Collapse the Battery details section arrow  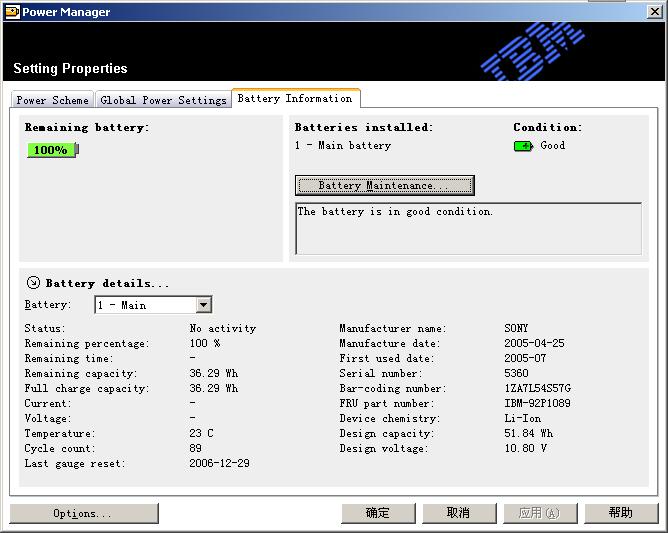[x=33, y=283]
